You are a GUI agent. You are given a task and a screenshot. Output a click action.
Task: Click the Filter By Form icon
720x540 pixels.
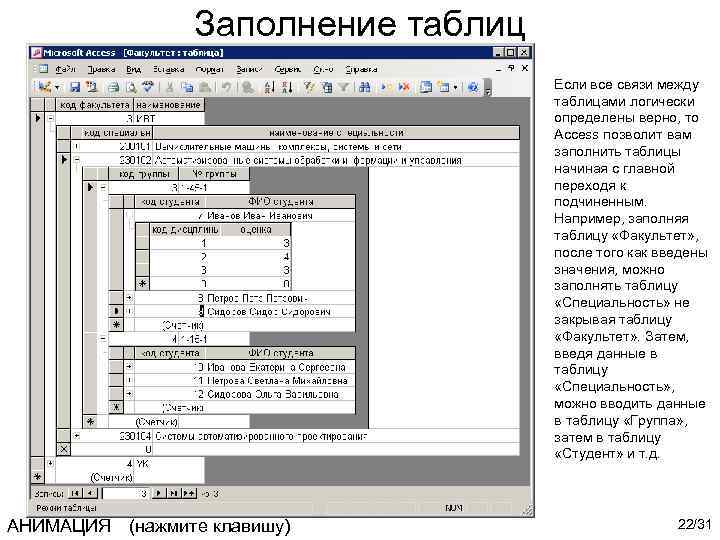pyautogui.click(x=327, y=87)
